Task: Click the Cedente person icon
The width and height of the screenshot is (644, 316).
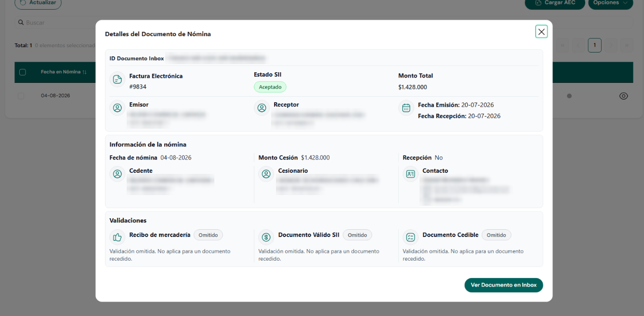Action: pos(117,174)
